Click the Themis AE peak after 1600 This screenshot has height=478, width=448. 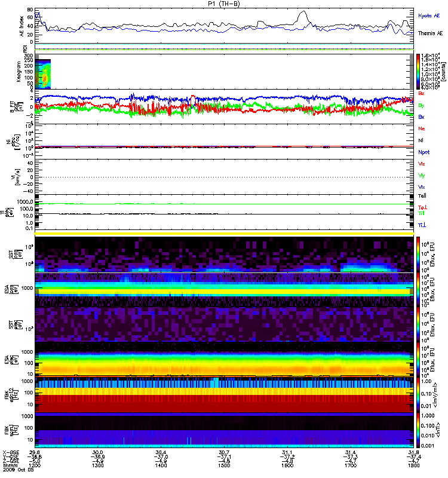(x=303, y=12)
